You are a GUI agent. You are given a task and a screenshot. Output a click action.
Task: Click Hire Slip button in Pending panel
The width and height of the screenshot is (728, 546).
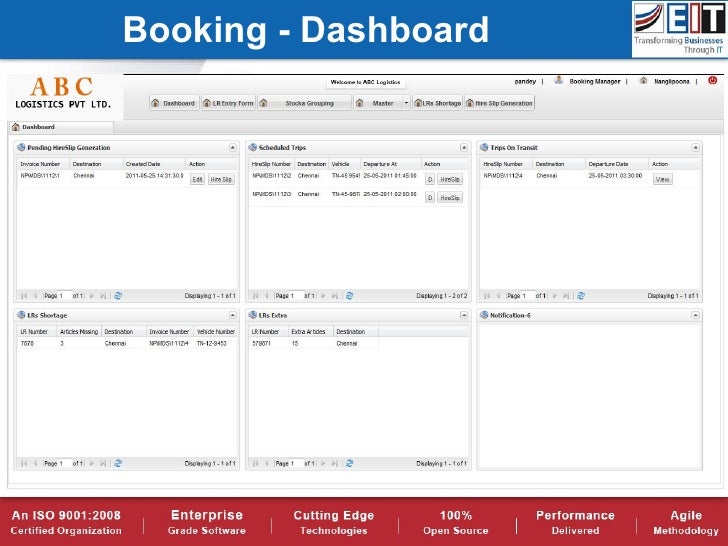pyautogui.click(x=221, y=179)
